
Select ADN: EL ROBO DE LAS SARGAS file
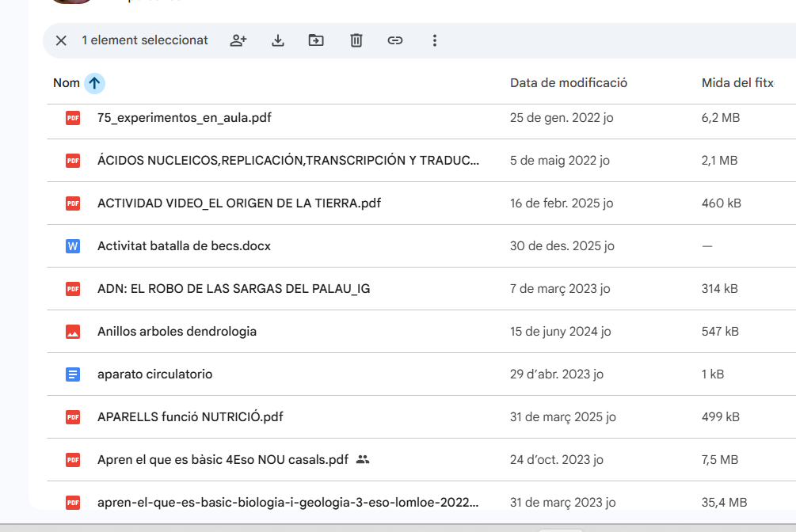point(233,289)
